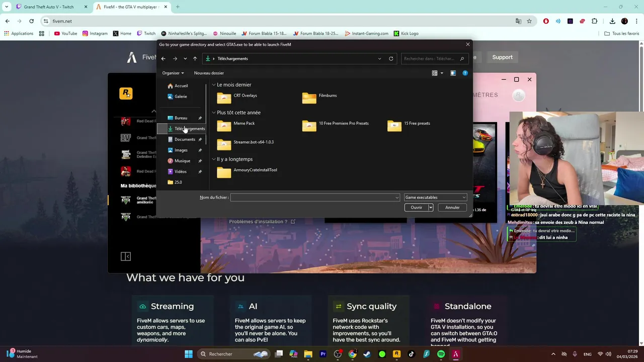
Task: Collapse the 'Le mois dernier' group
Action: click(x=214, y=85)
